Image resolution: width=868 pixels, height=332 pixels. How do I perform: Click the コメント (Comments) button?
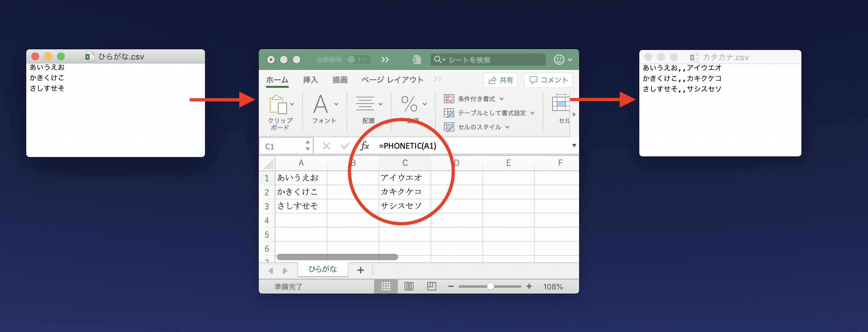[548, 80]
